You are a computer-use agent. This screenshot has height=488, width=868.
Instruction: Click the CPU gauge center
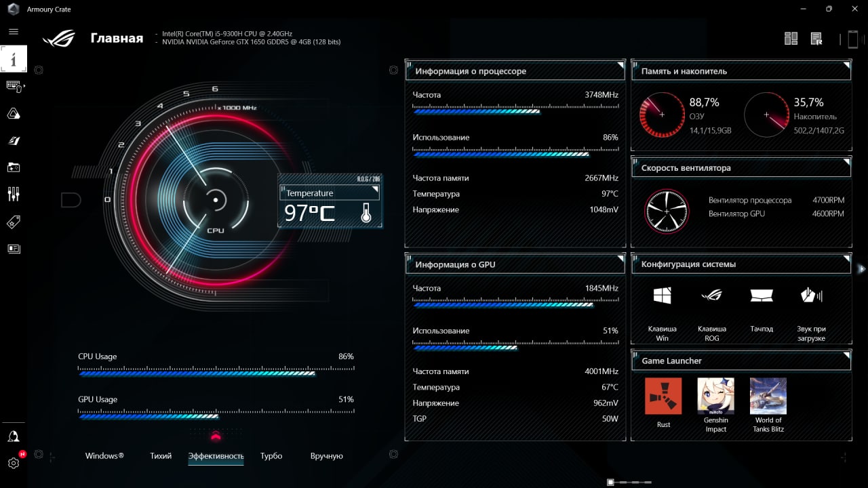coord(216,200)
